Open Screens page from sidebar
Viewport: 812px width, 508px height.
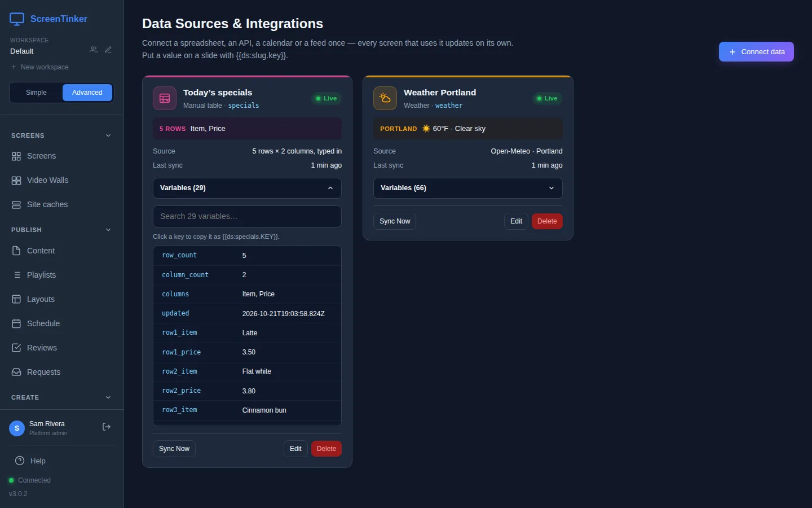pos(61,156)
